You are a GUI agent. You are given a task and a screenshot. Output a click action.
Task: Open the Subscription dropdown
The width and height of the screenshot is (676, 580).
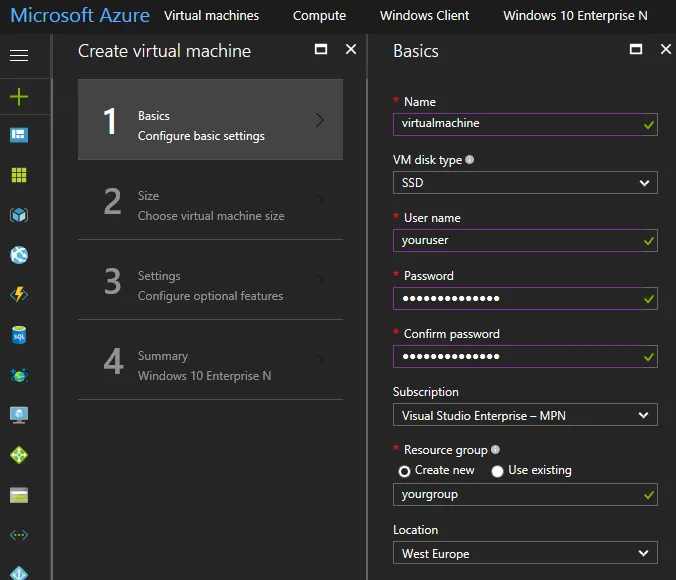525,415
